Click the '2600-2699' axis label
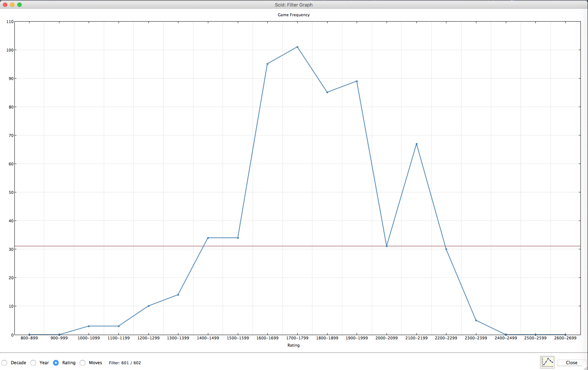The image size is (588, 370). click(565, 338)
